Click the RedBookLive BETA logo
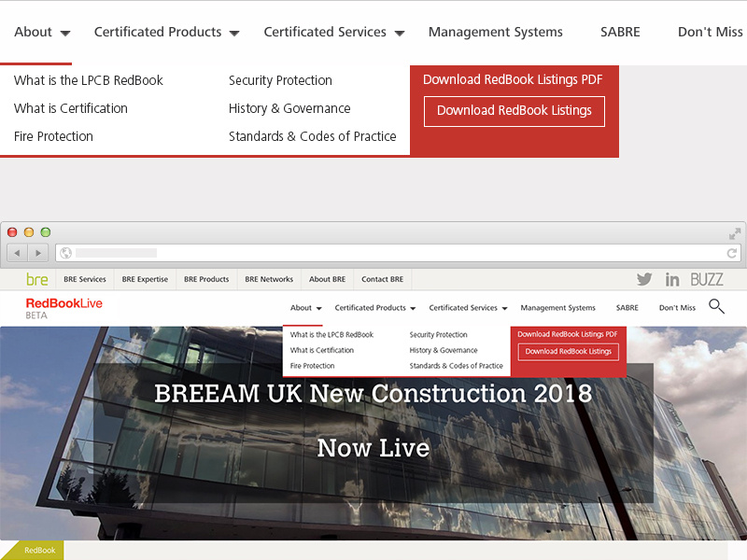This screenshot has width=747, height=560. (63, 308)
